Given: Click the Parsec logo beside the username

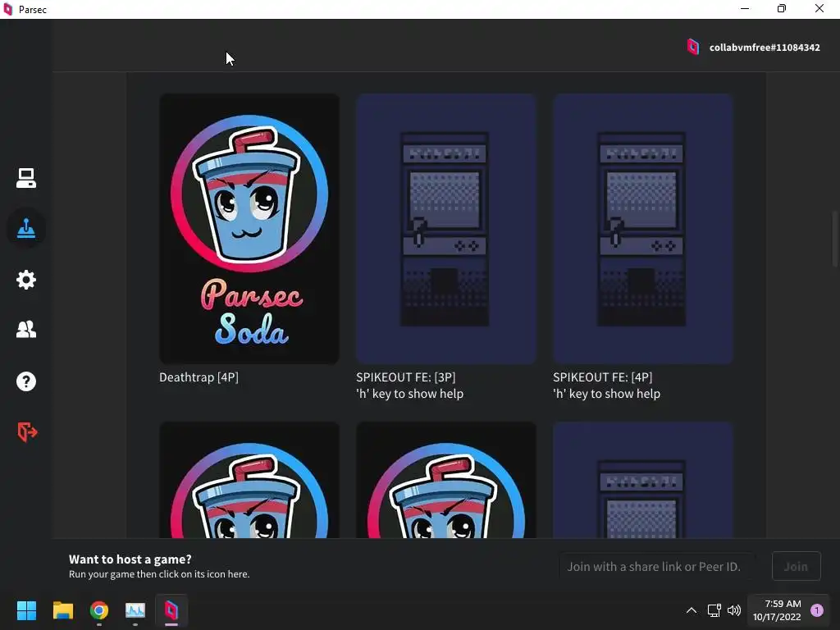Looking at the screenshot, I should 692,47.
